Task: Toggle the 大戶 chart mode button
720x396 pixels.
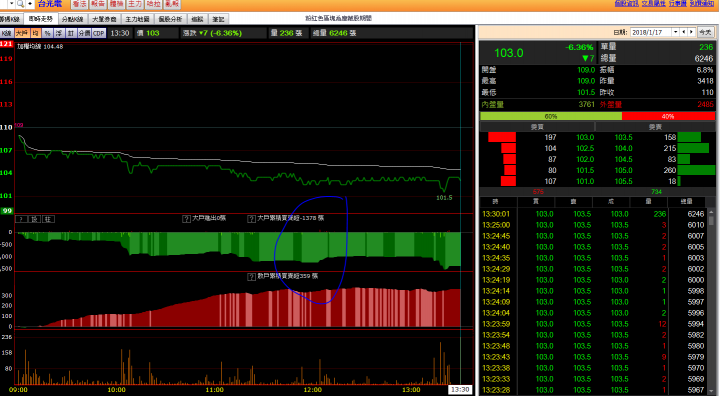Action: tap(22, 33)
